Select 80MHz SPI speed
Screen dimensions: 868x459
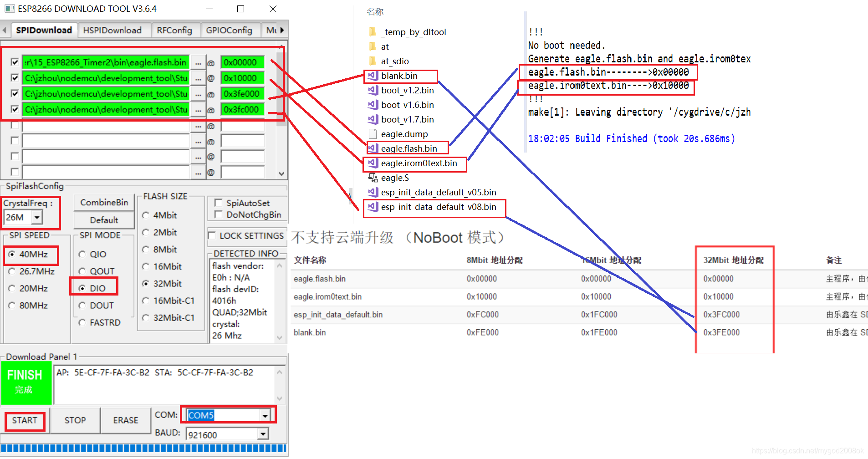(x=12, y=306)
